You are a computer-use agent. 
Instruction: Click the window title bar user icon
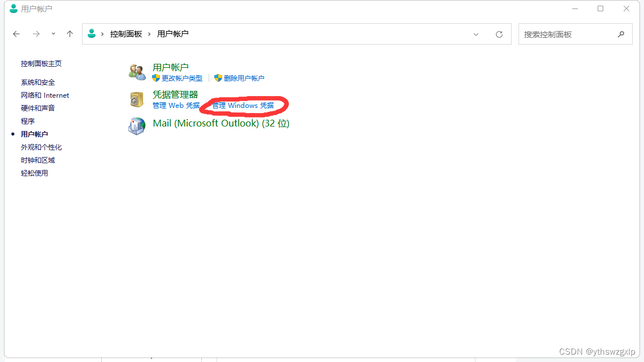(14, 8)
